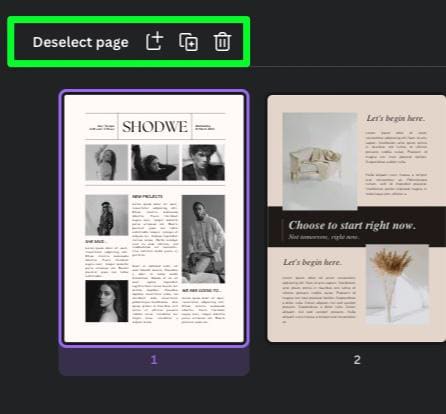Click the Add page icon
Viewport: 446px width, 414px height.
coord(154,42)
